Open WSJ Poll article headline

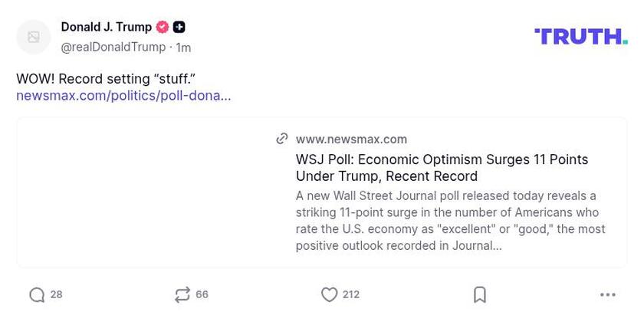click(442, 168)
